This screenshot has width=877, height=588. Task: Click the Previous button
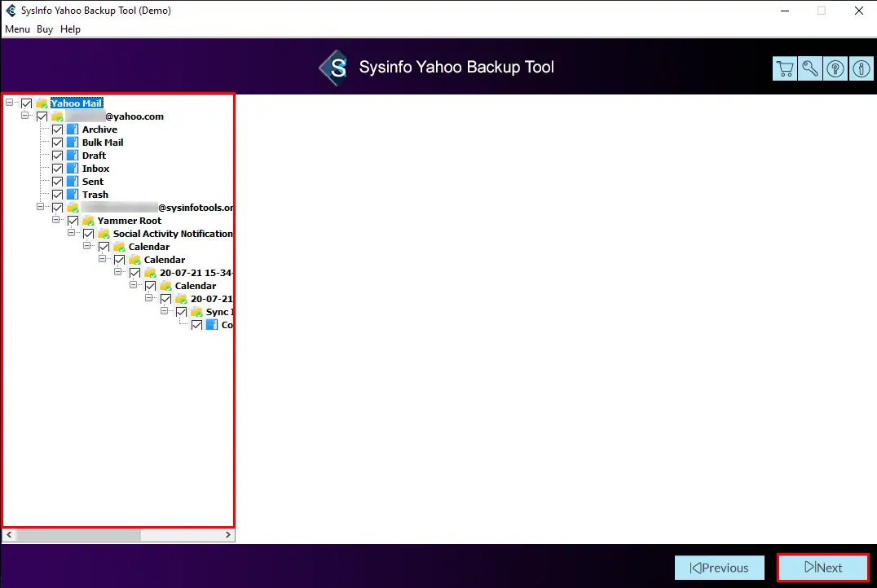point(719,568)
